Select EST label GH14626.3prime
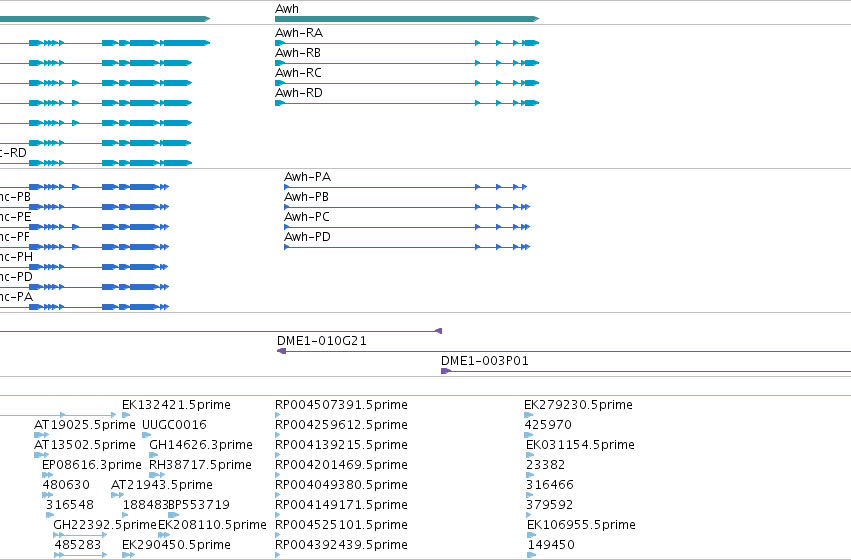The width and height of the screenshot is (851, 560). click(x=201, y=445)
